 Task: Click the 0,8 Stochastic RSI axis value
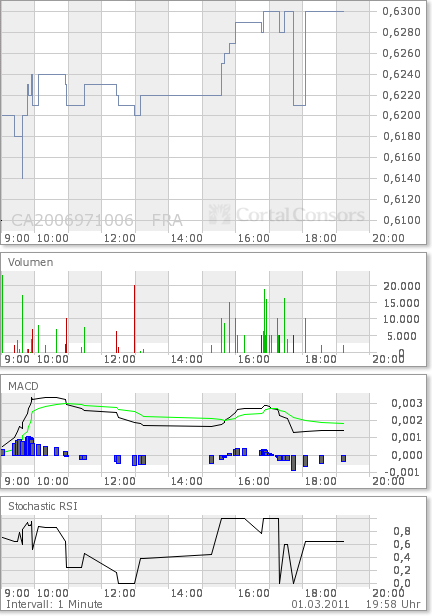402,531
